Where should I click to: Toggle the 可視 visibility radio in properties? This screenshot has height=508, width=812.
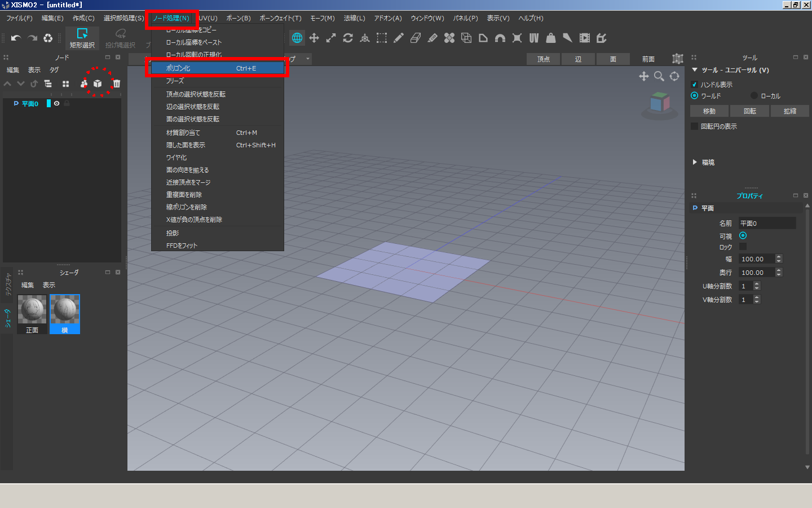[743, 235]
